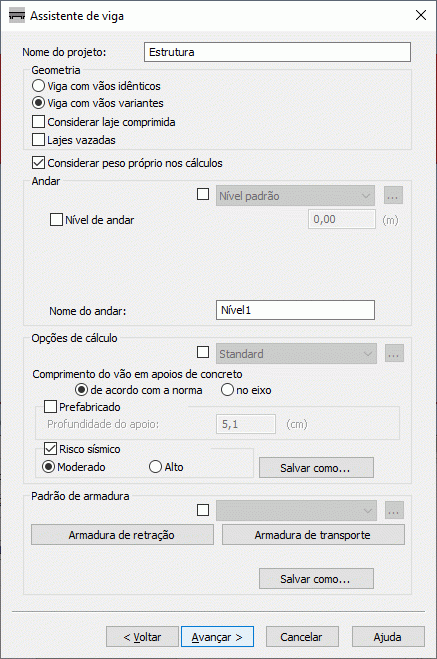Click Armadura de transporte button
The width and height of the screenshot is (437, 659).
(x=313, y=535)
